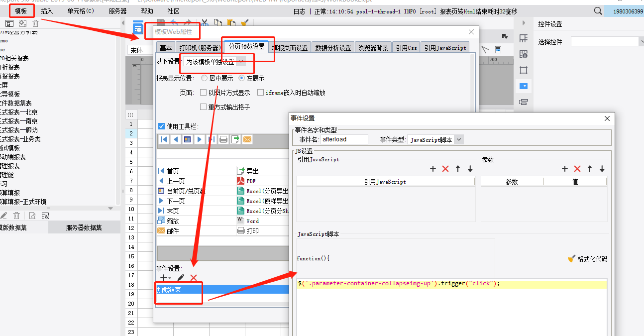Switch to the 基本 tab
The height and width of the screenshot is (336, 644).
point(166,48)
